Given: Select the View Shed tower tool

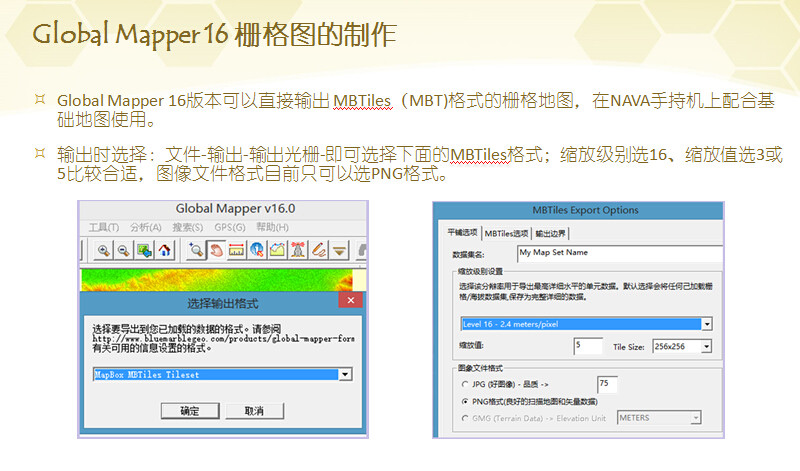Looking at the screenshot, I should pyautogui.click(x=298, y=250).
